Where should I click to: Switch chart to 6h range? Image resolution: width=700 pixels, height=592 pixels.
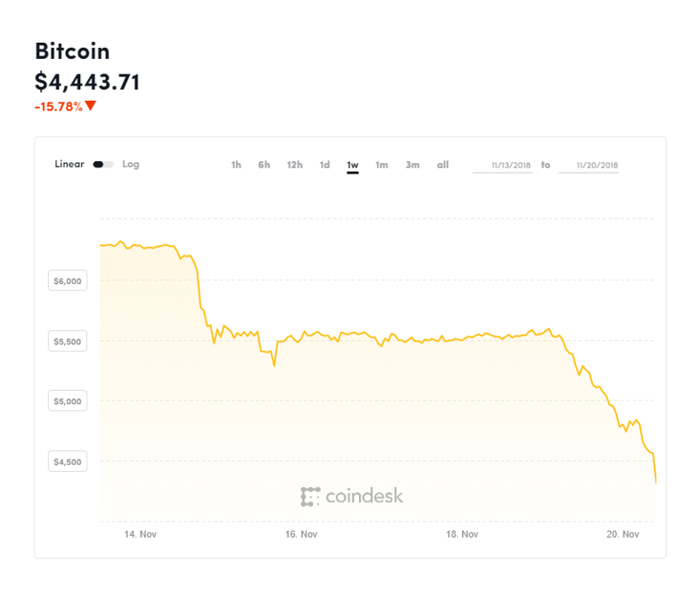pos(265,165)
